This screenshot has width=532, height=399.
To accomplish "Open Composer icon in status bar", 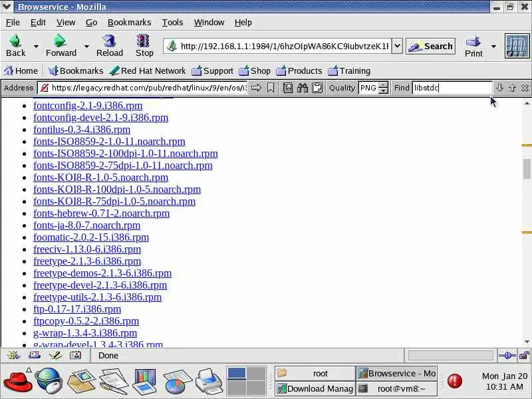I will pyautogui.click(x=55, y=355).
